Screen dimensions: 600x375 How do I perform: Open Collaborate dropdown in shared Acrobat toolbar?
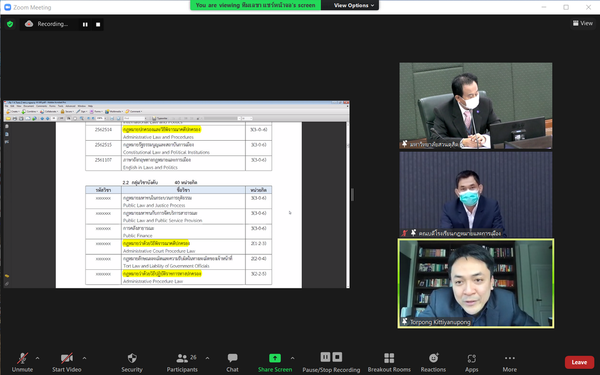[x=49, y=111]
